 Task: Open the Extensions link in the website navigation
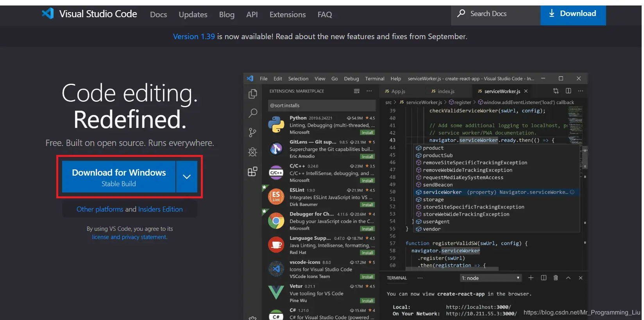(288, 14)
